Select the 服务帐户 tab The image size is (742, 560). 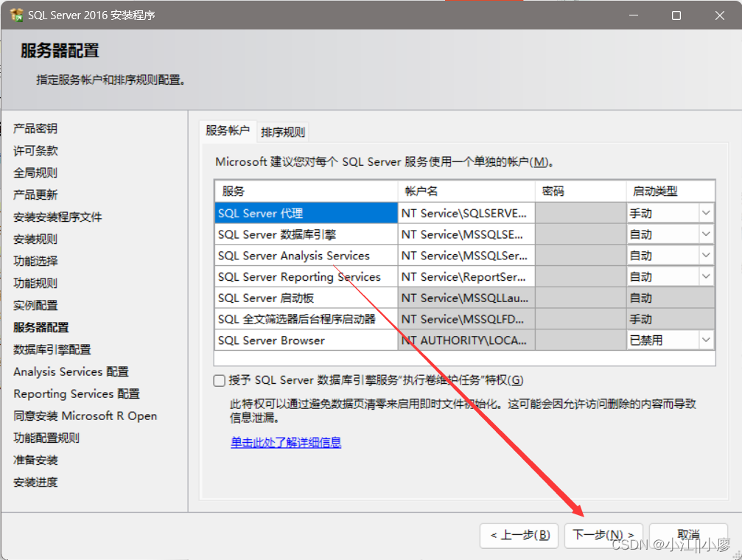pyautogui.click(x=228, y=131)
